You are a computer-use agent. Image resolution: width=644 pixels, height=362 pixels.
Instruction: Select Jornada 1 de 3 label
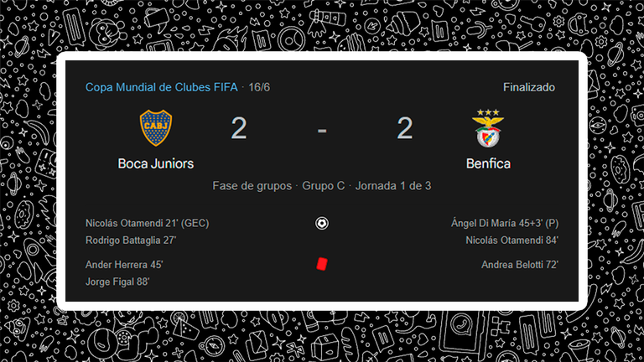click(393, 186)
